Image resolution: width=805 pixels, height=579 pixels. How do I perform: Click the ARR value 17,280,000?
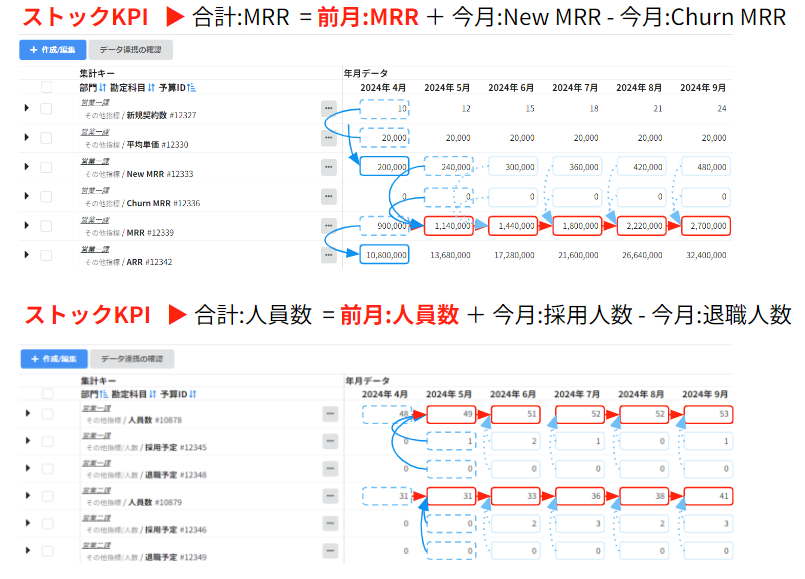(x=514, y=255)
